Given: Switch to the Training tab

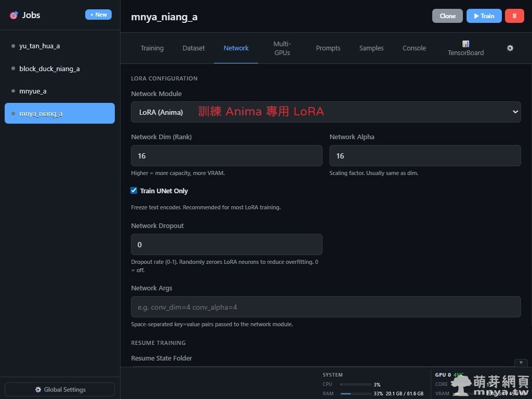Looking at the screenshot, I should 152,48.
